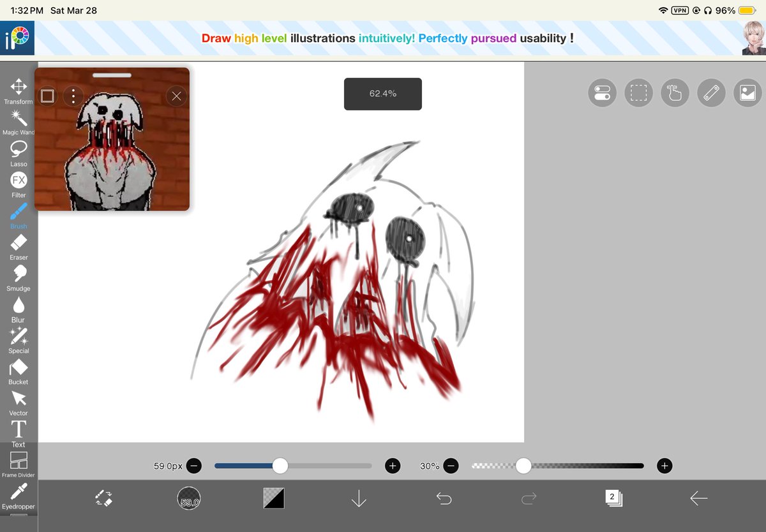Image resolution: width=766 pixels, height=532 pixels.
Task: Toggle the view settings switch icon
Action: [x=602, y=93]
